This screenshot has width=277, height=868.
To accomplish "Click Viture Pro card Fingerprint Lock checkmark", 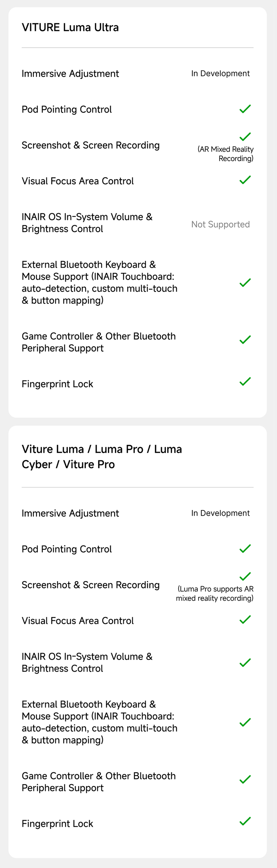I will (x=245, y=821).
